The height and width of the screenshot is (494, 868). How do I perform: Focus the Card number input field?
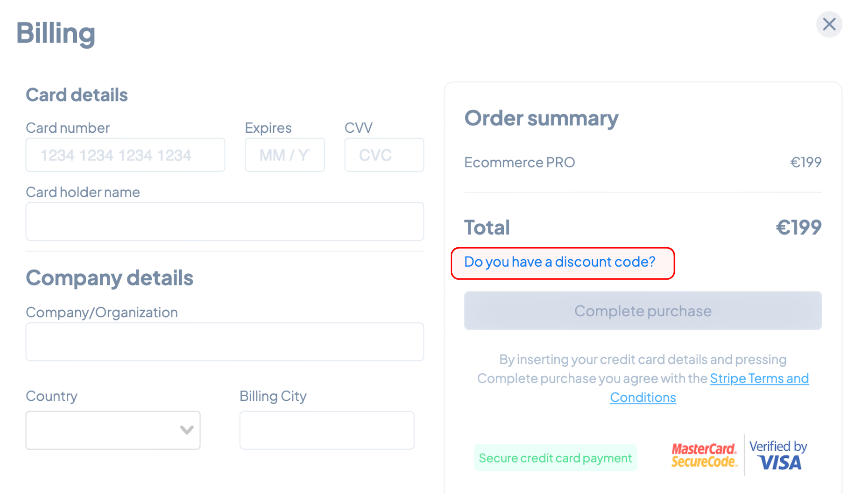[125, 155]
